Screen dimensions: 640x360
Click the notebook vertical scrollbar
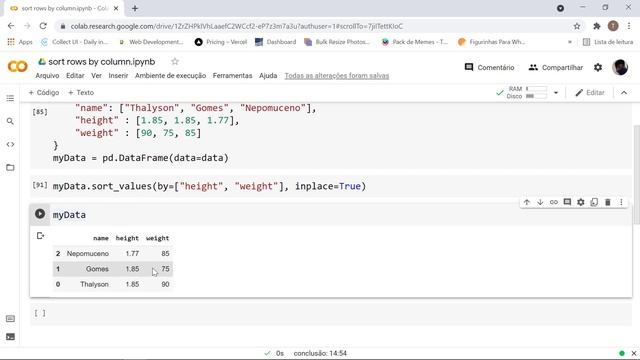[x=636, y=175]
